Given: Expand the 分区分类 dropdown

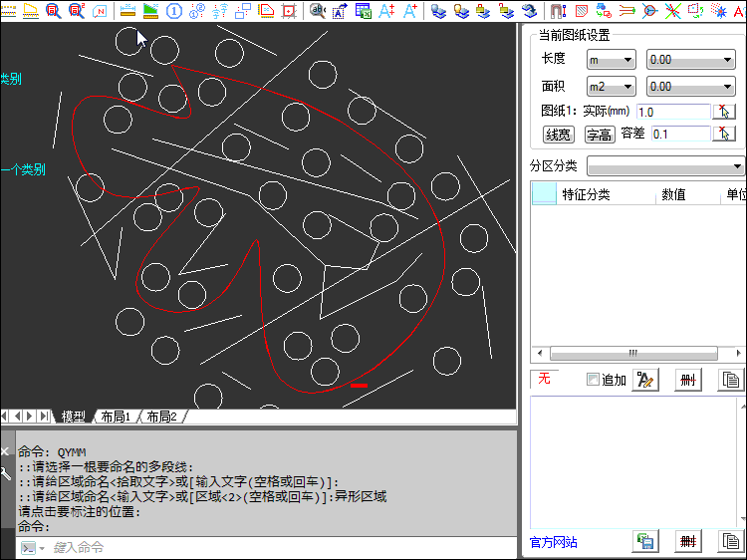Looking at the screenshot, I should (665, 165).
